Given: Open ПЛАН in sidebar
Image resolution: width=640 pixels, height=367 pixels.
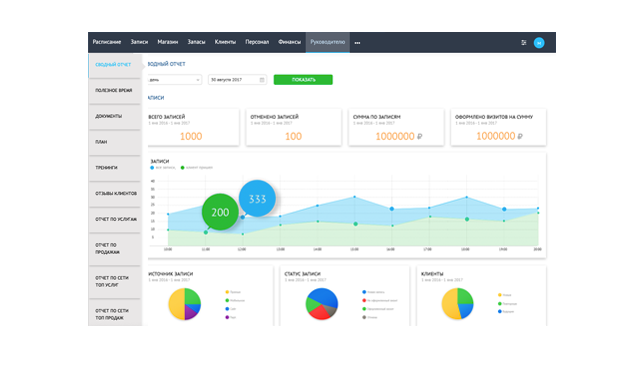Looking at the screenshot, I should click(115, 142).
